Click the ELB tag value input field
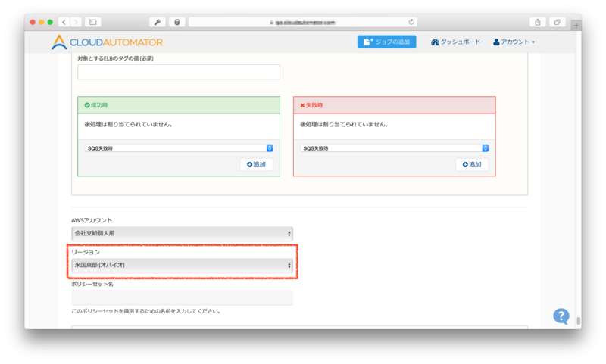The image size is (606, 364). tap(179, 72)
